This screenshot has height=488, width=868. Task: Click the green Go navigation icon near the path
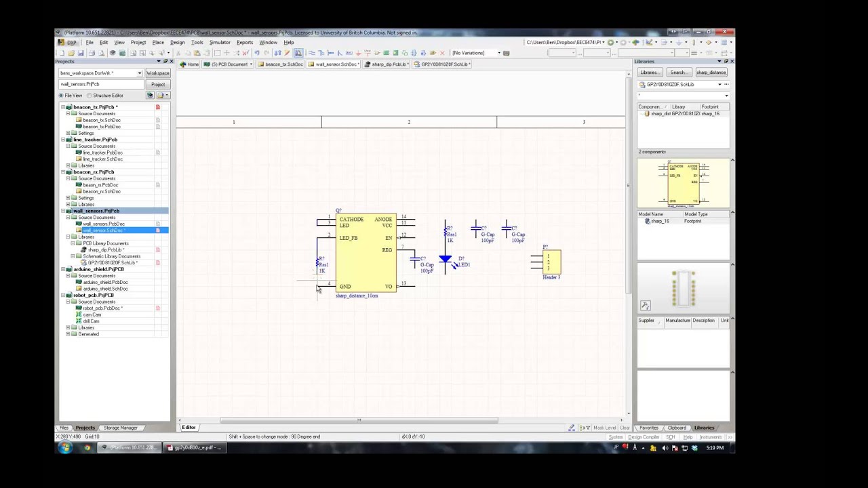pyautogui.click(x=610, y=43)
